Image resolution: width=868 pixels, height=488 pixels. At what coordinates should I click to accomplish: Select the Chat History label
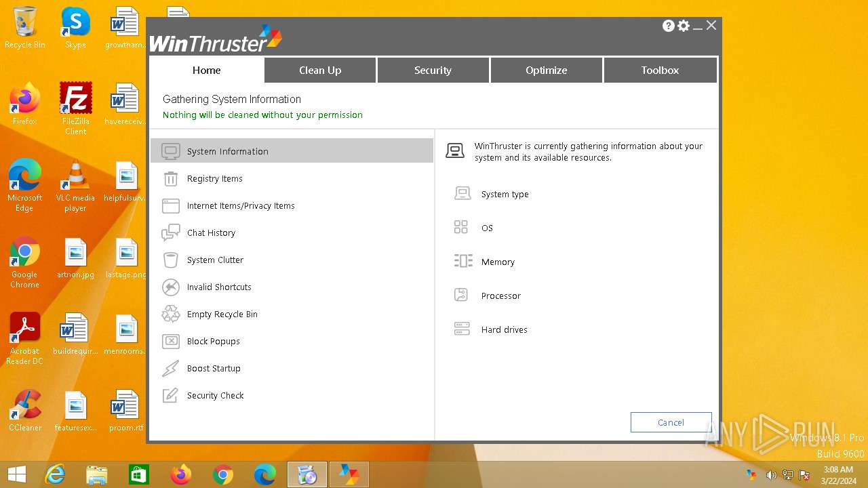click(x=211, y=232)
